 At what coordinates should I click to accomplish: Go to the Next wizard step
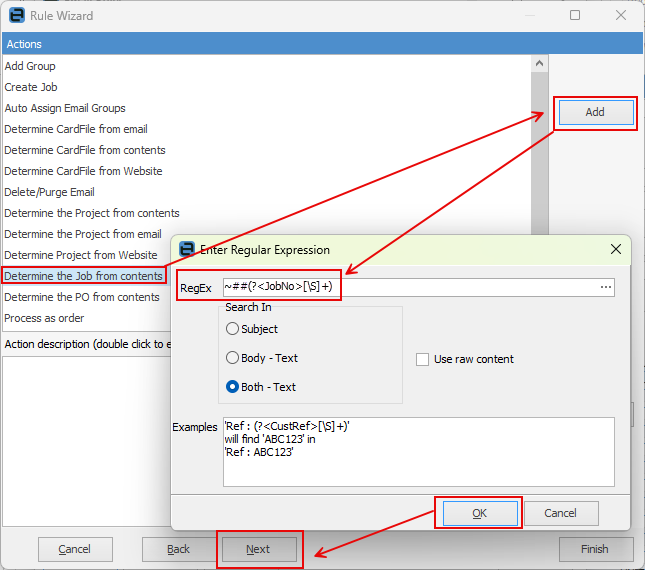(x=259, y=549)
